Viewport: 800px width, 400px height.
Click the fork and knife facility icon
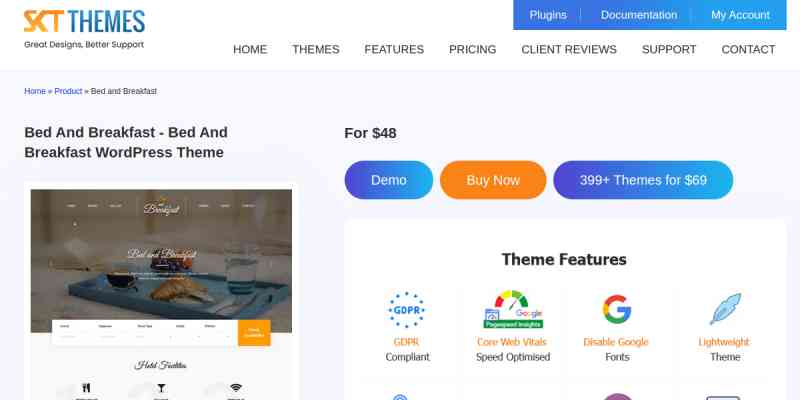(x=86, y=388)
